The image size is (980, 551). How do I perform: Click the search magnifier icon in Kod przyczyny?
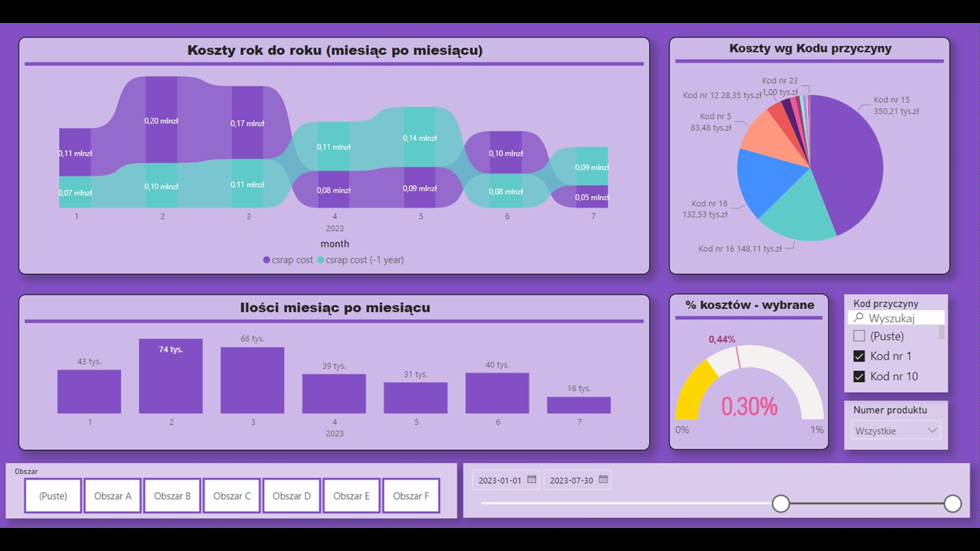click(x=858, y=318)
